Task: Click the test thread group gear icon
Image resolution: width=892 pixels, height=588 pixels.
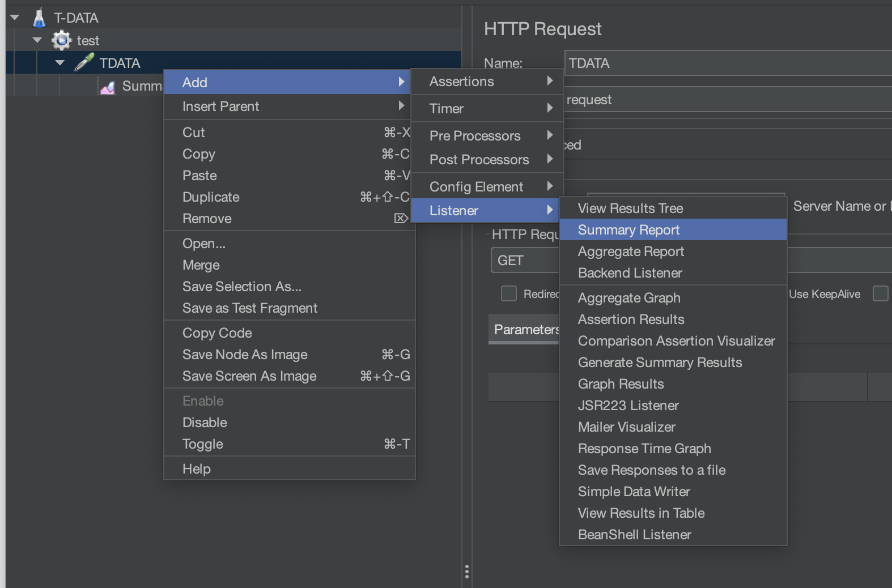Action: 61,40
